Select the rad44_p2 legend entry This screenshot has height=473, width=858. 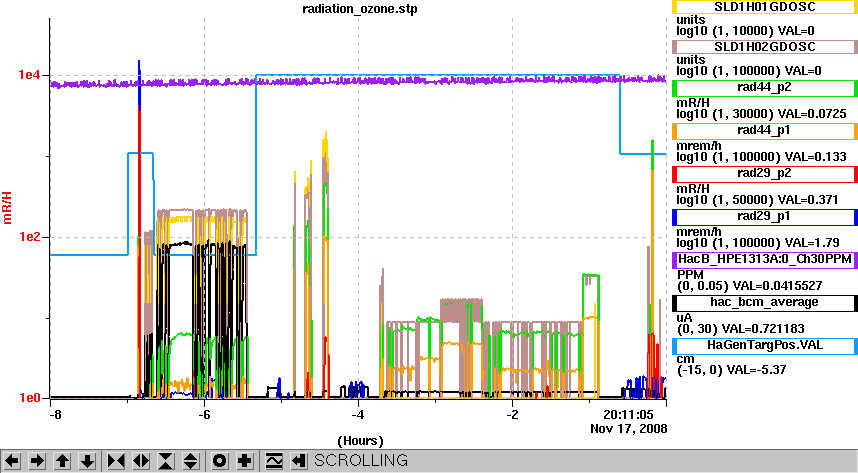pos(764,88)
